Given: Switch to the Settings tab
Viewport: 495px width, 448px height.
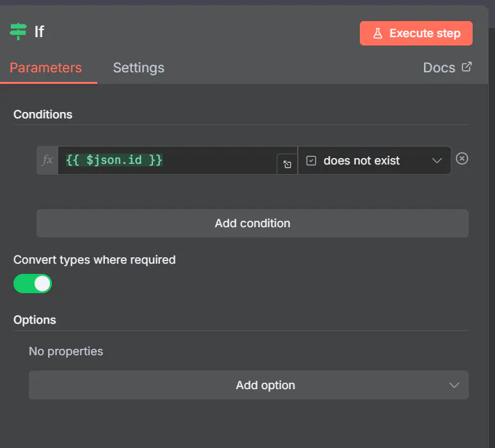Looking at the screenshot, I should pyautogui.click(x=138, y=68).
